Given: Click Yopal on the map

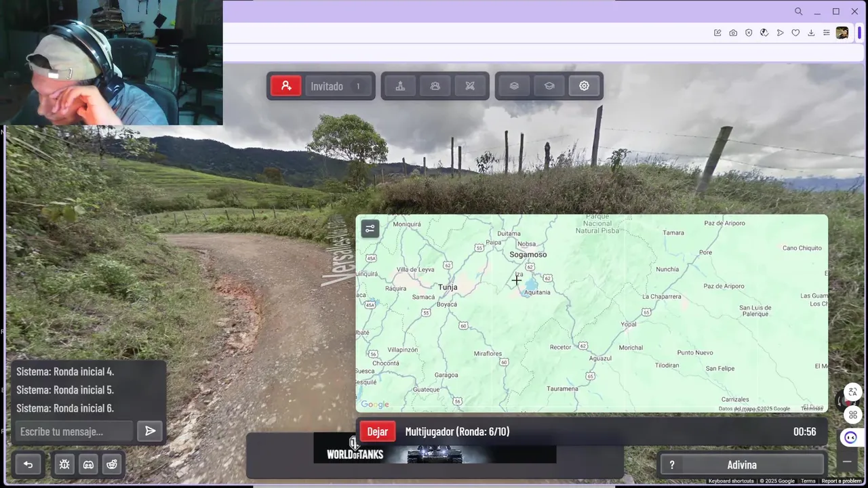Looking at the screenshot, I should tap(629, 325).
